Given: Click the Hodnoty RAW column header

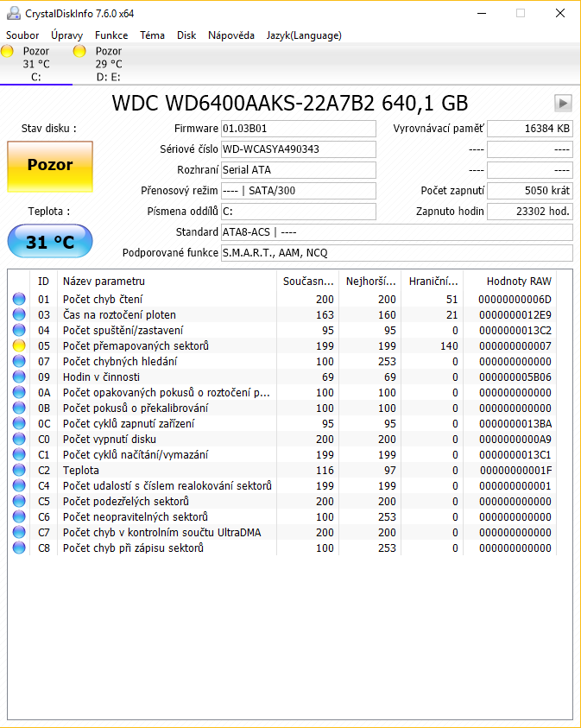Looking at the screenshot, I should click(x=510, y=282).
